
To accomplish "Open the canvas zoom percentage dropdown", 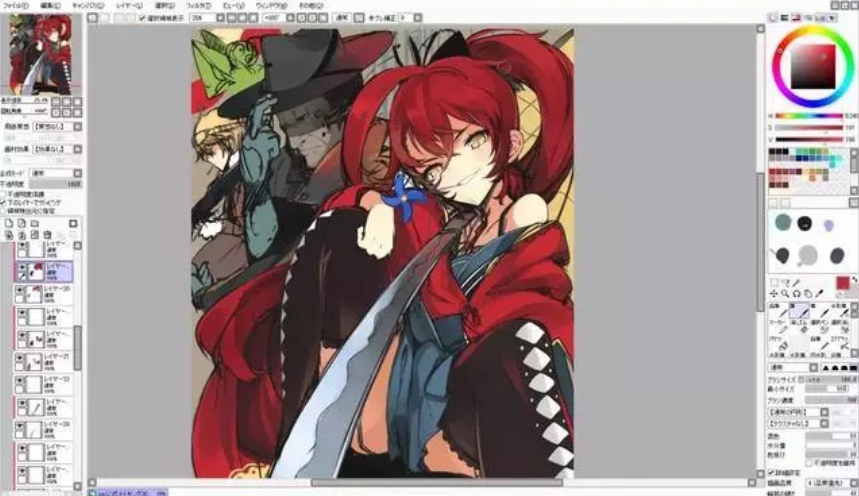I will point(220,18).
